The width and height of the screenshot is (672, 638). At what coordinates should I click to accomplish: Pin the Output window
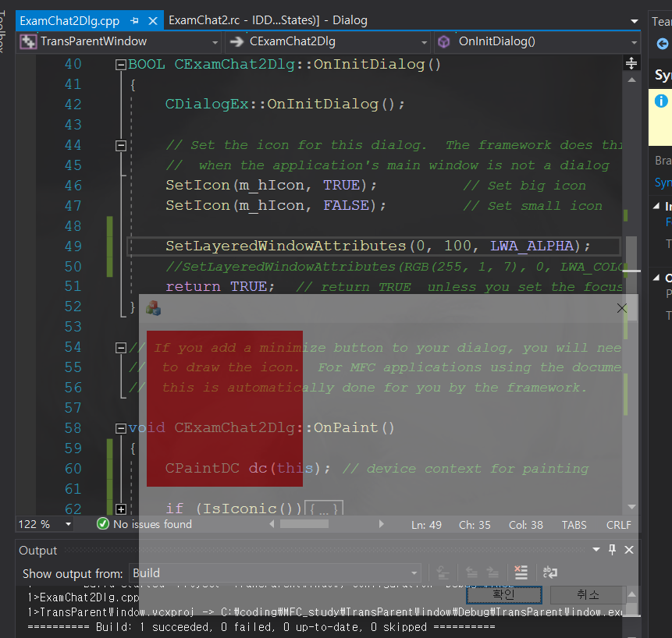click(x=612, y=550)
